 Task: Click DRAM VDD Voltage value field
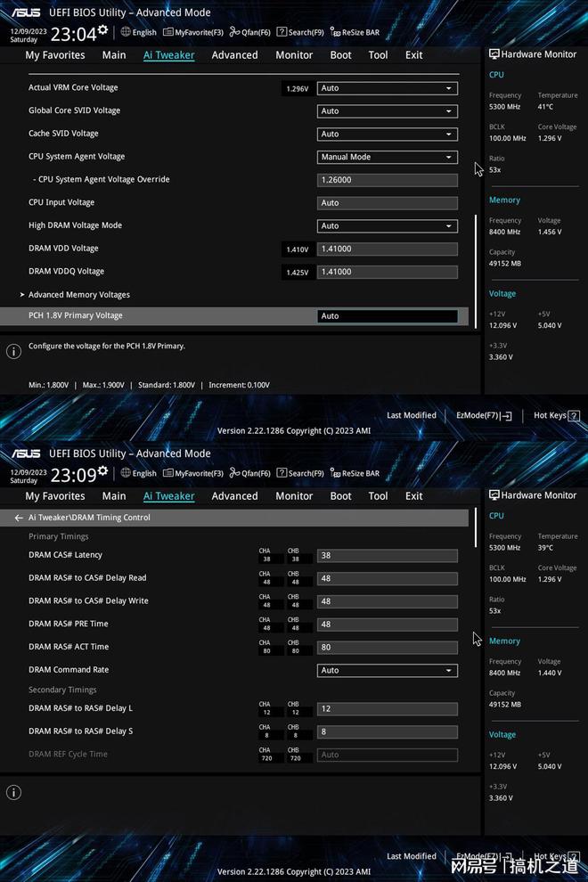[388, 249]
